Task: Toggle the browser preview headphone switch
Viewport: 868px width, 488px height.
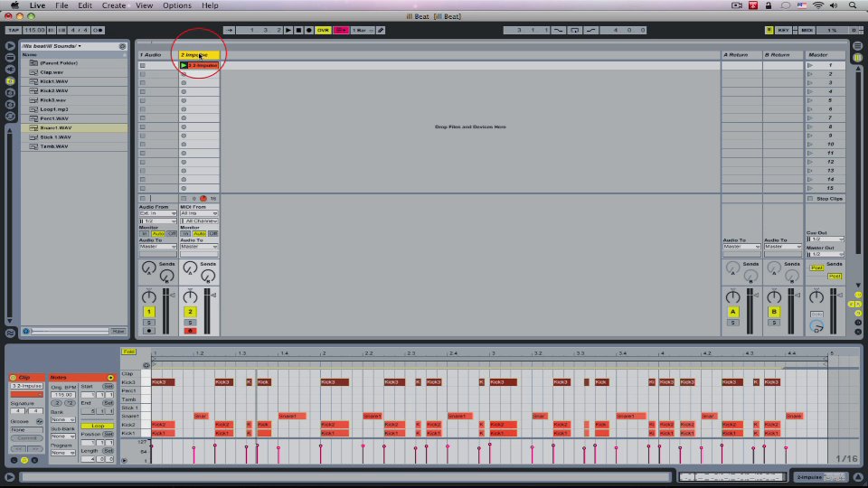Action: pos(26,331)
